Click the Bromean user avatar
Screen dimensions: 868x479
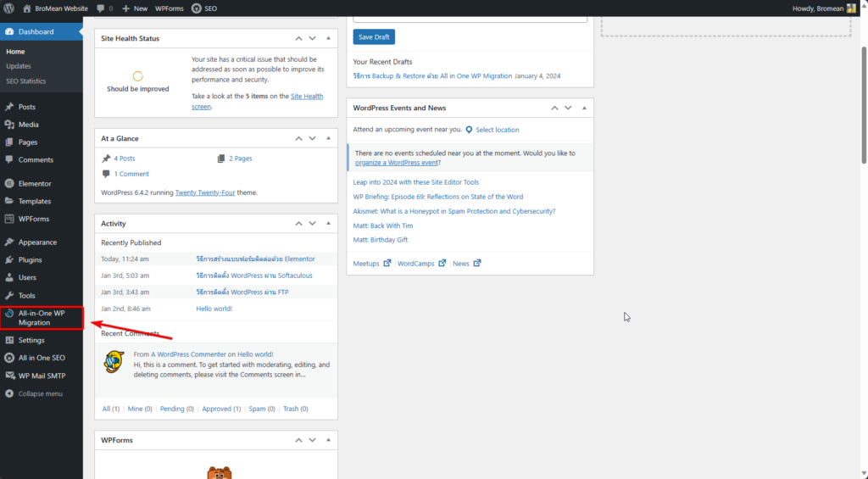[851, 8]
